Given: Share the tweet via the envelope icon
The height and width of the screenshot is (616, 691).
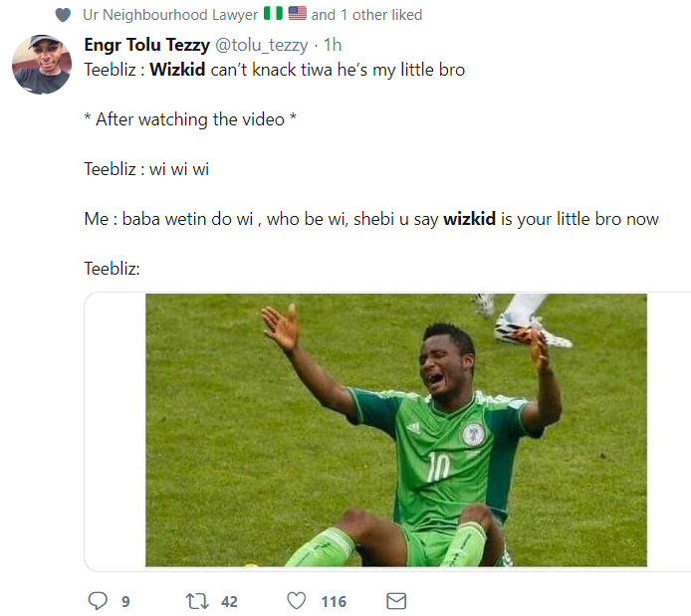Looking at the screenshot, I should 396,601.
